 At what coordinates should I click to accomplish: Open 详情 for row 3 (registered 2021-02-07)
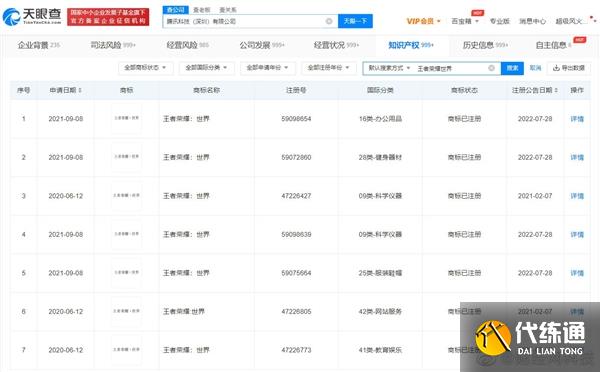tap(577, 196)
